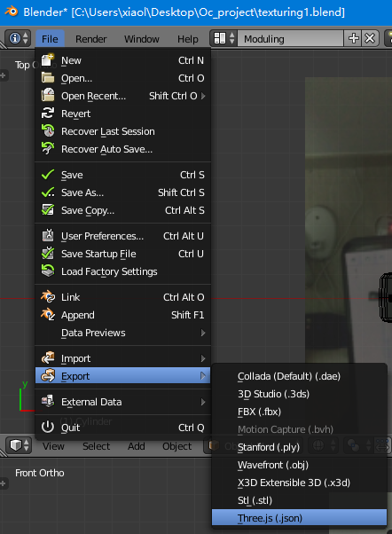Image resolution: width=392 pixels, height=534 pixels.
Task: Export as Three.js (.json)
Action: click(300, 518)
